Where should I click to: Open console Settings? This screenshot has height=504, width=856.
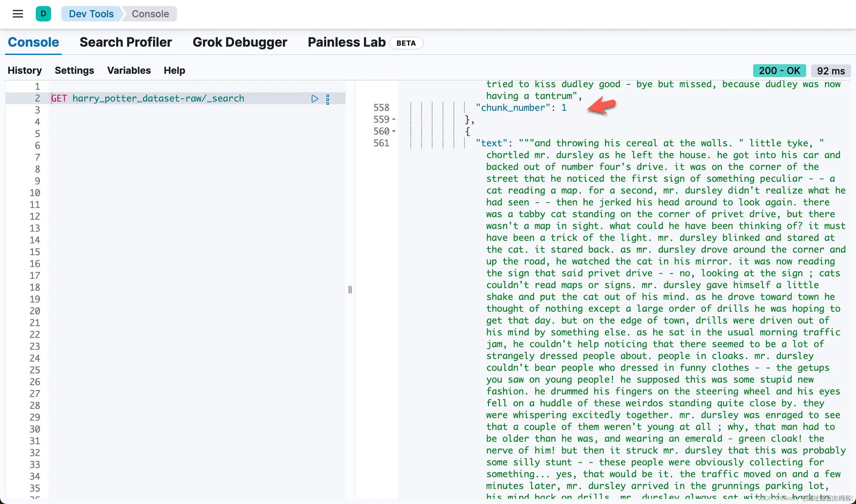click(x=74, y=70)
